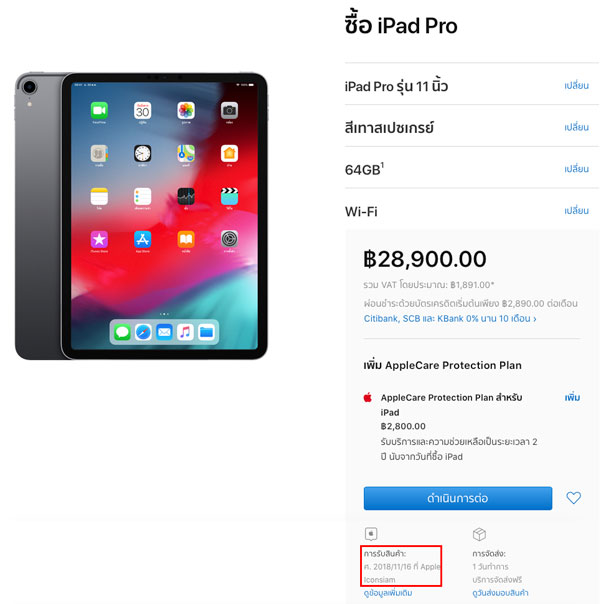Add AppleCare Protection Plan with เพิ่ม link
This screenshot has width=600, height=604.
tap(572, 397)
